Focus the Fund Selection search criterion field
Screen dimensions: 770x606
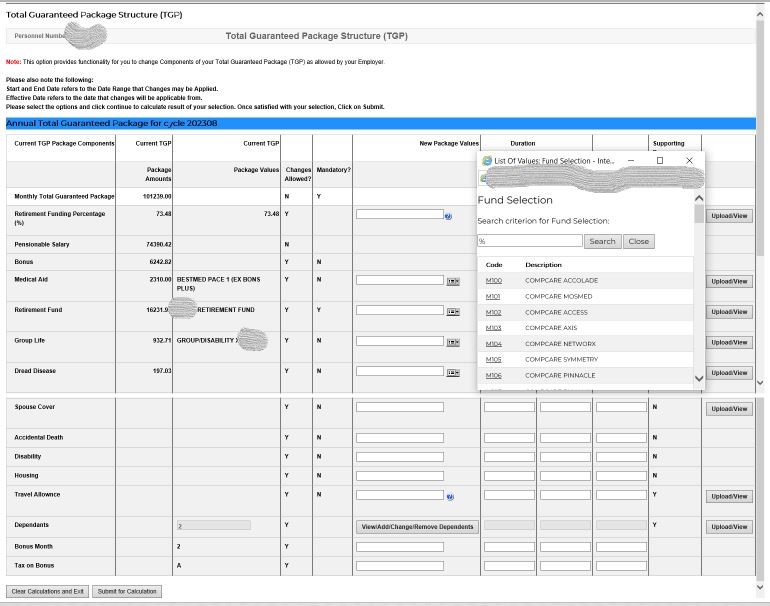coord(529,241)
